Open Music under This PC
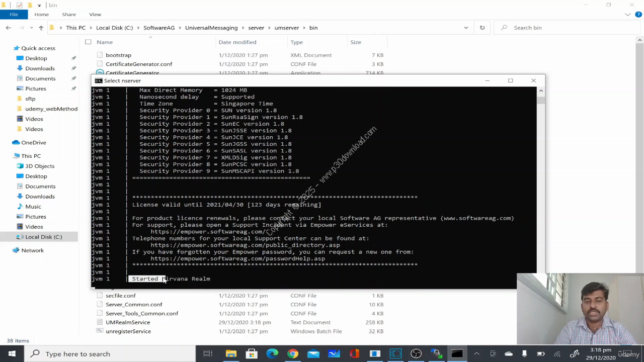 33,207
